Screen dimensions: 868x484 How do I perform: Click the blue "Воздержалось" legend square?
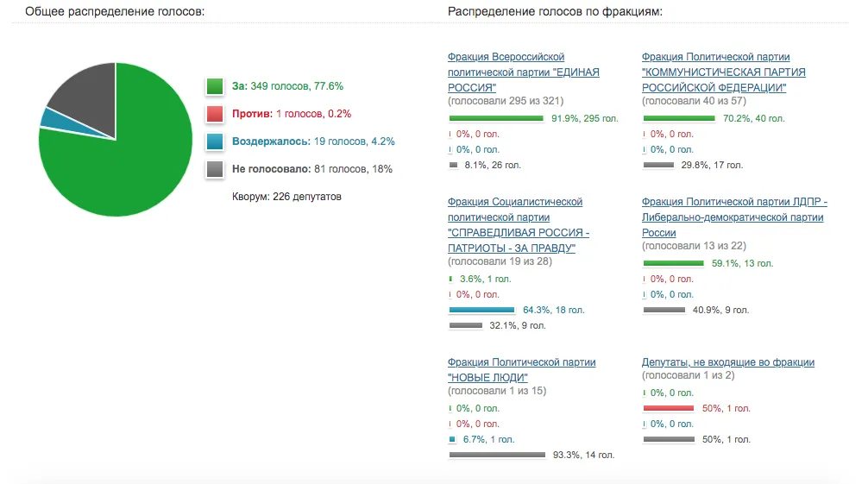(215, 141)
